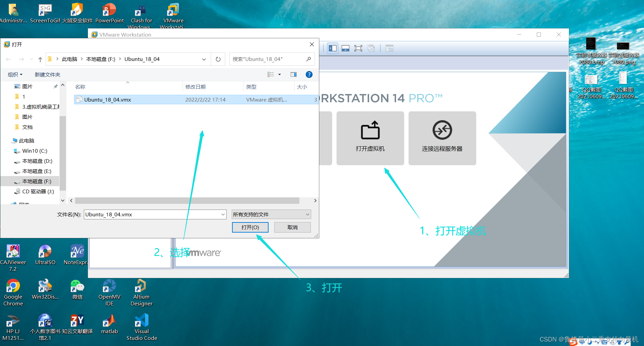Click the Back arrow in the Open dialog

8,59
